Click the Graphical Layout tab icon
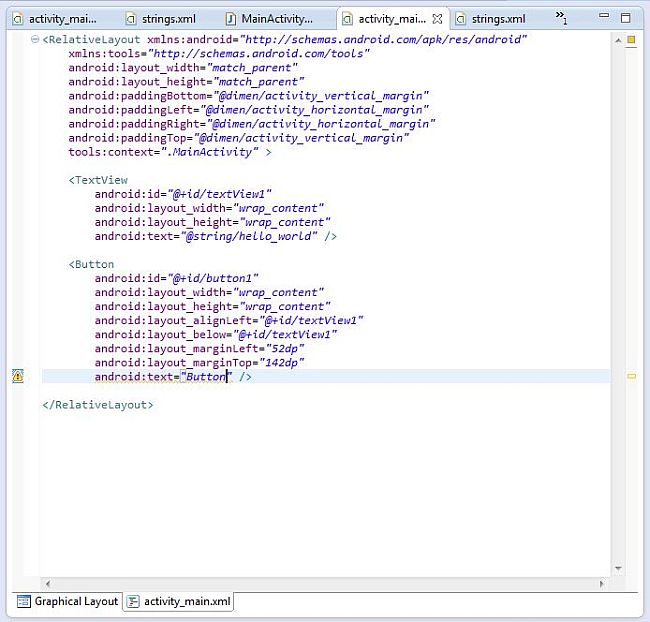650x622 pixels. click(x=24, y=601)
